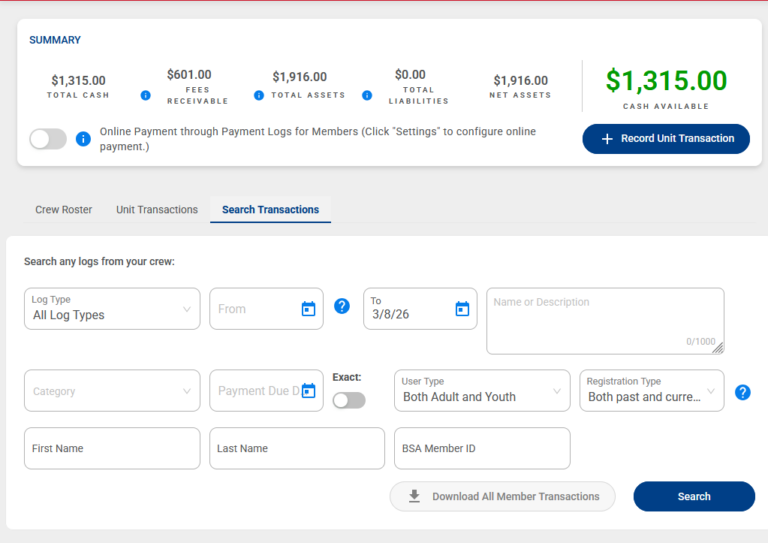Open User Type dropdown
This screenshot has height=543, width=768.
pos(482,391)
